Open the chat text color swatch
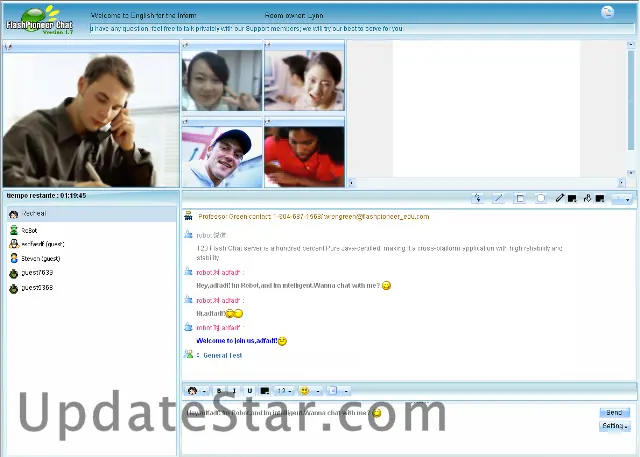Image resolution: width=640 pixels, height=457 pixels. [264, 391]
